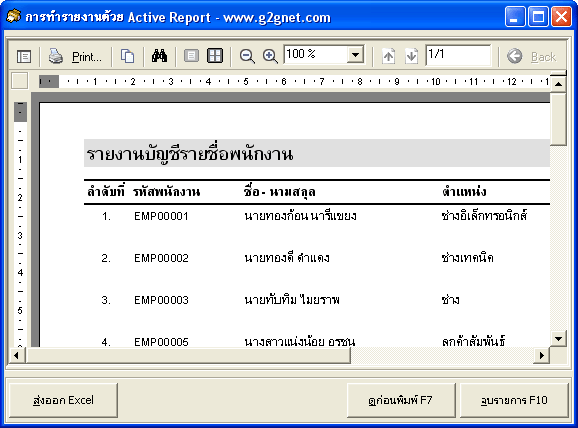Click the ส่งออก Excel export button
The height and width of the screenshot is (428, 578).
point(63,400)
